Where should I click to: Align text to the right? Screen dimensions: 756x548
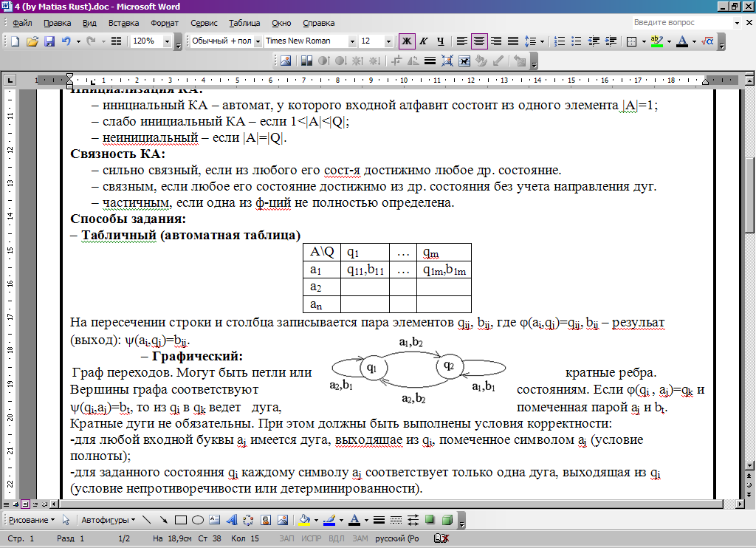(495, 41)
